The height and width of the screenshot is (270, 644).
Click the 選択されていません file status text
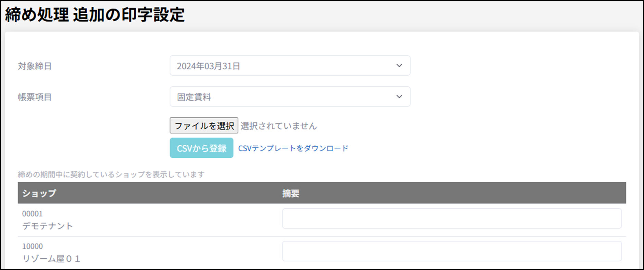click(278, 126)
